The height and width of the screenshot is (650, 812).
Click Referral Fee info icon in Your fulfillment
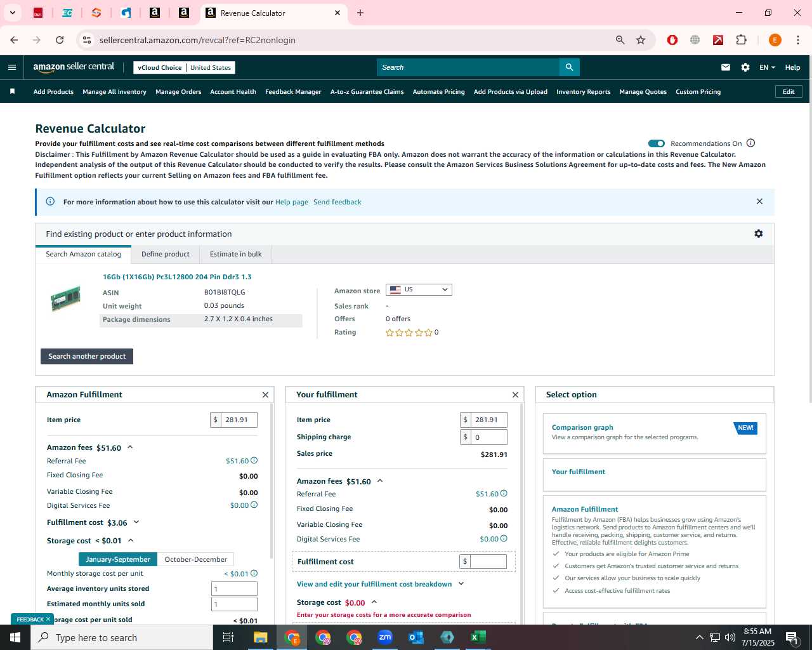[x=504, y=493]
